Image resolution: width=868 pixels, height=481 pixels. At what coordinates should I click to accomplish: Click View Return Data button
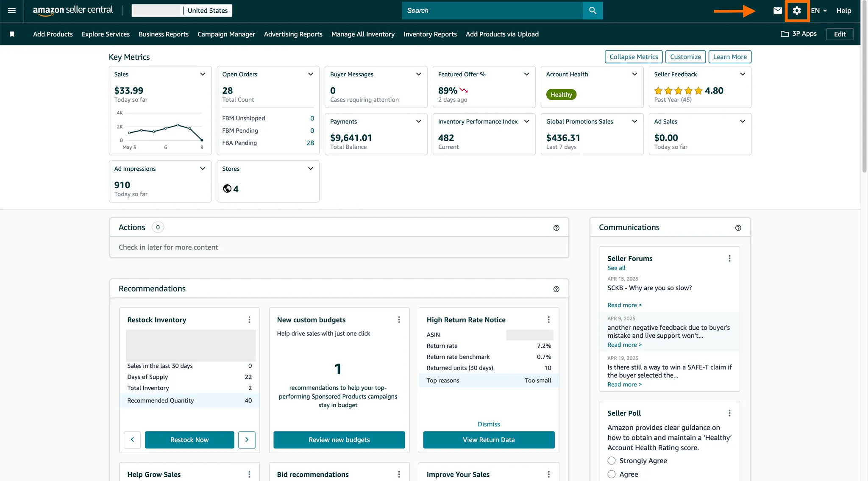click(489, 440)
